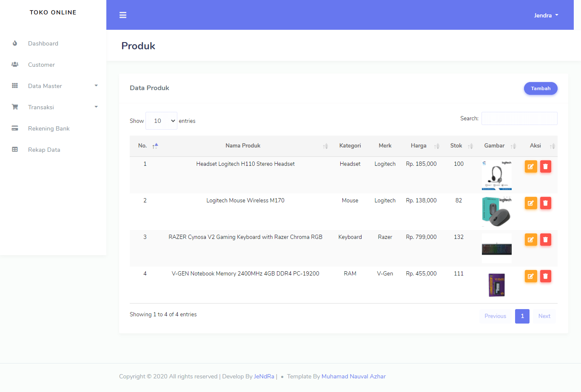Select page 1 in pagination
581x392 pixels.
pyautogui.click(x=522, y=316)
